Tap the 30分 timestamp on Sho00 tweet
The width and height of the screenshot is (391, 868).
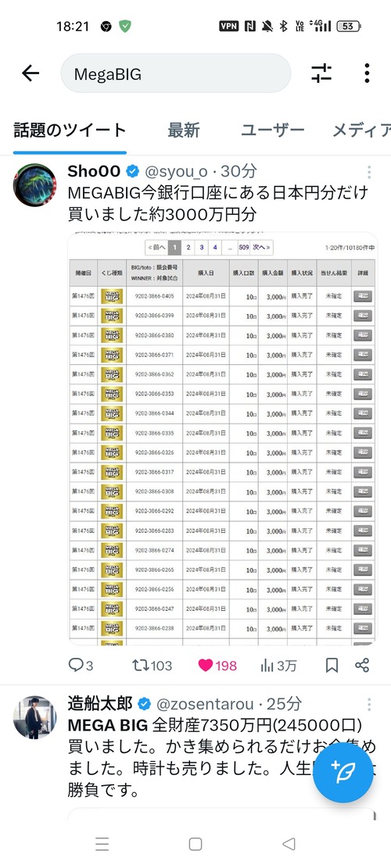(240, 171)
